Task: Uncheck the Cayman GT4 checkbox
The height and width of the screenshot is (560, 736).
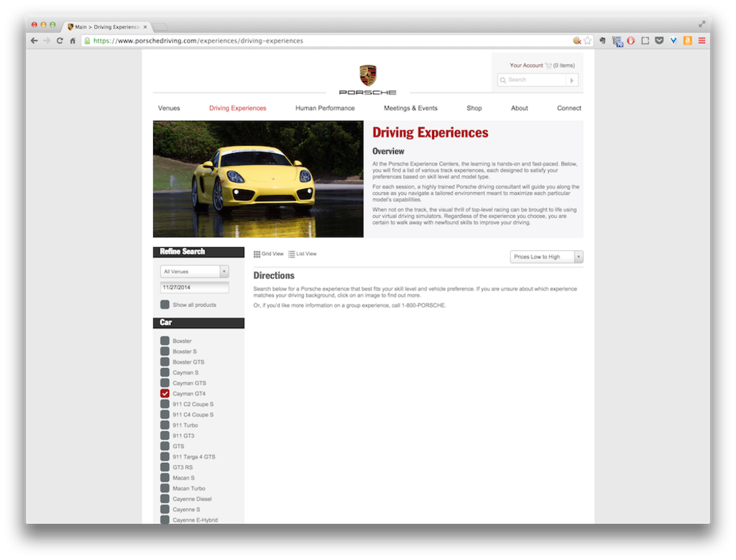Action: [x=165, y=394]
